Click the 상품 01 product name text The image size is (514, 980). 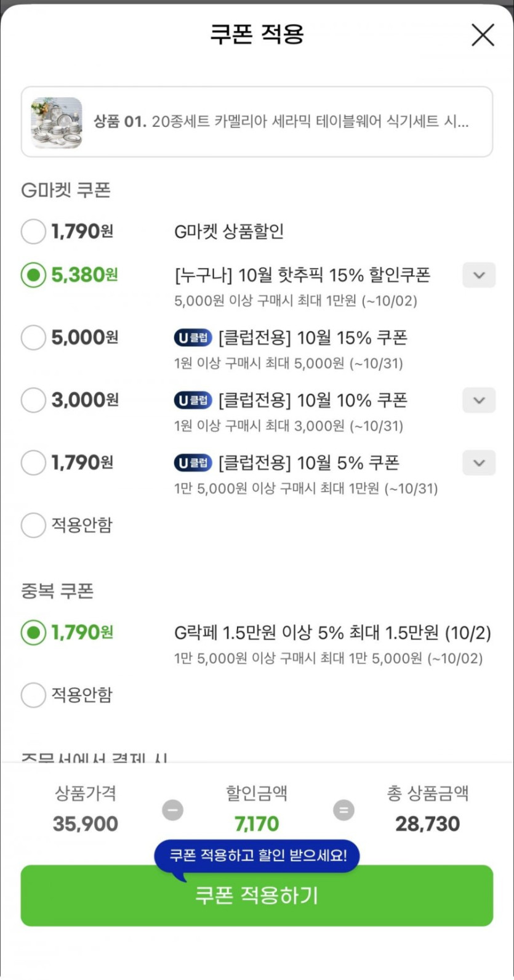click(281, 122)
